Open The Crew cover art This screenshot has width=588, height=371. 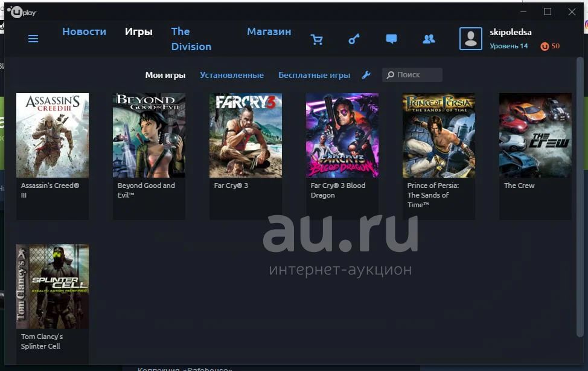535,135
